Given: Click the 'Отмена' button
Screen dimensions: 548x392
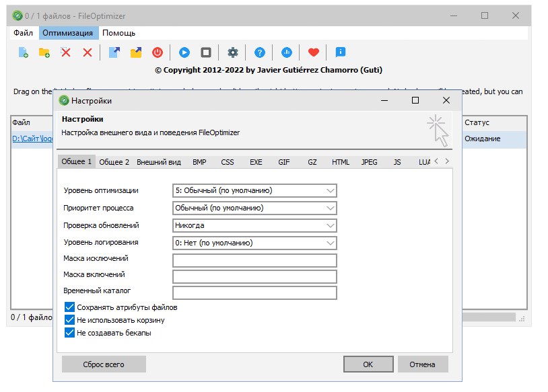Looking at the screenshot, I should click(423, 364).
